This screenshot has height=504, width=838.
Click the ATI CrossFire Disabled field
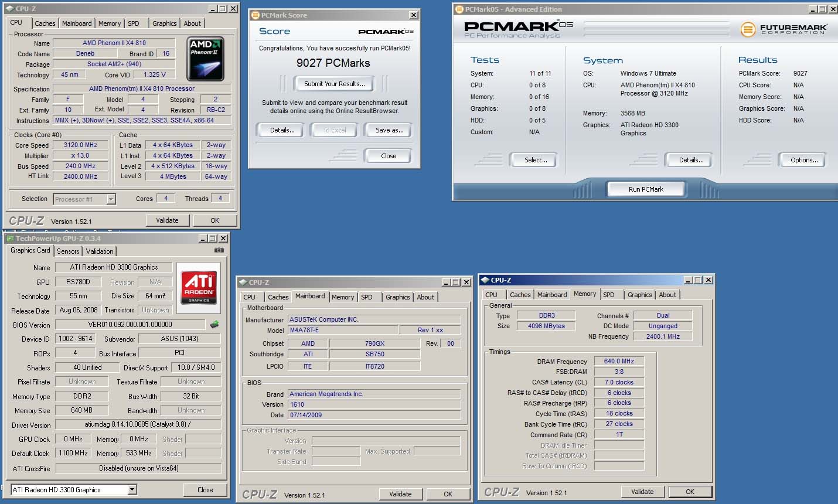[x=139, y=468]
